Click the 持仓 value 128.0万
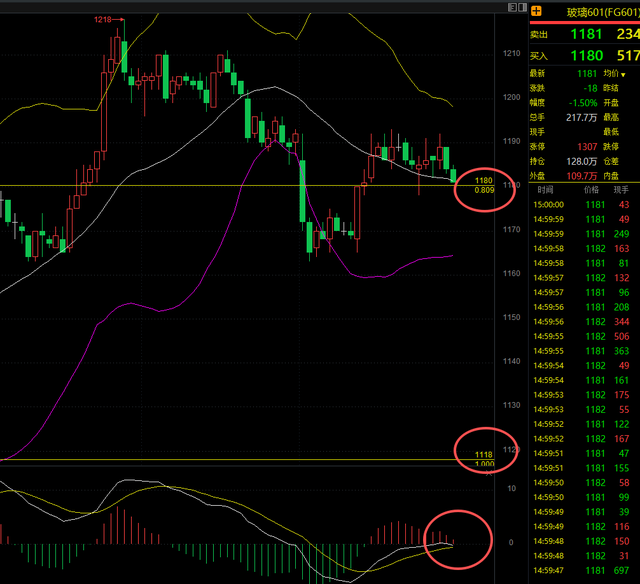The height and width of the screenshot is (584, 640). click(582, 161)
